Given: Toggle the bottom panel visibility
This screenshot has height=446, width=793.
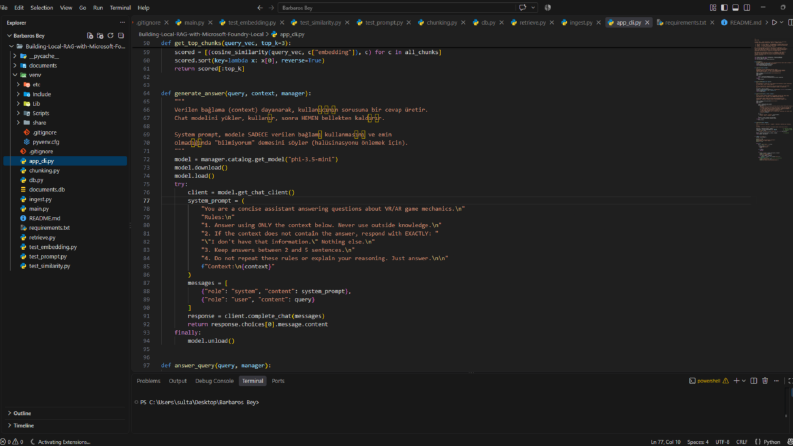Looking at the screenshot, I should (x=735, y=8).
